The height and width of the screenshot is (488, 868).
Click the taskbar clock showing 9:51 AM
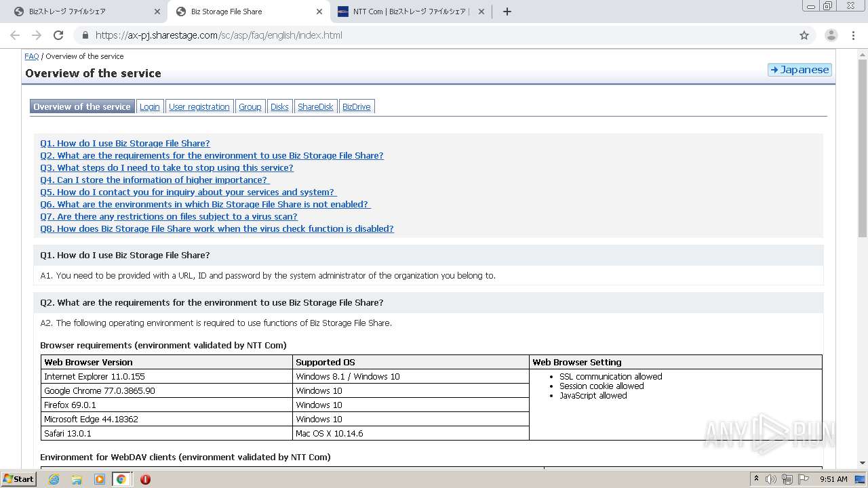point(833,479)
